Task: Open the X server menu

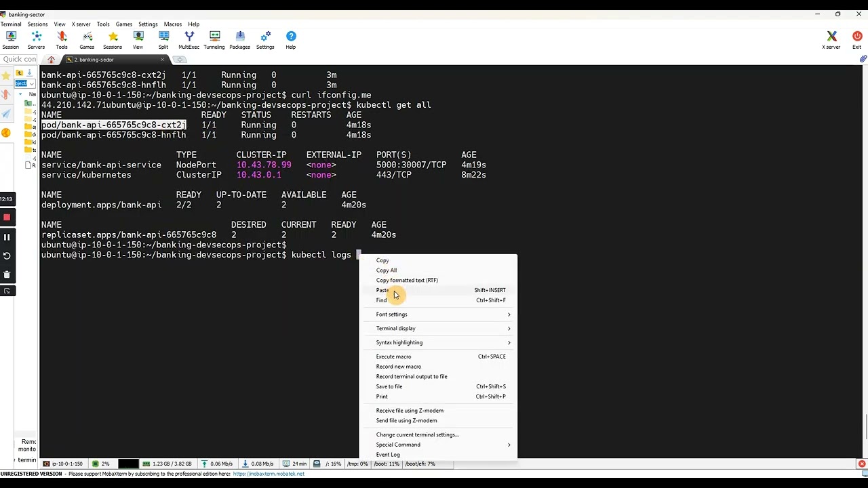Action: (x=81, y=24)
